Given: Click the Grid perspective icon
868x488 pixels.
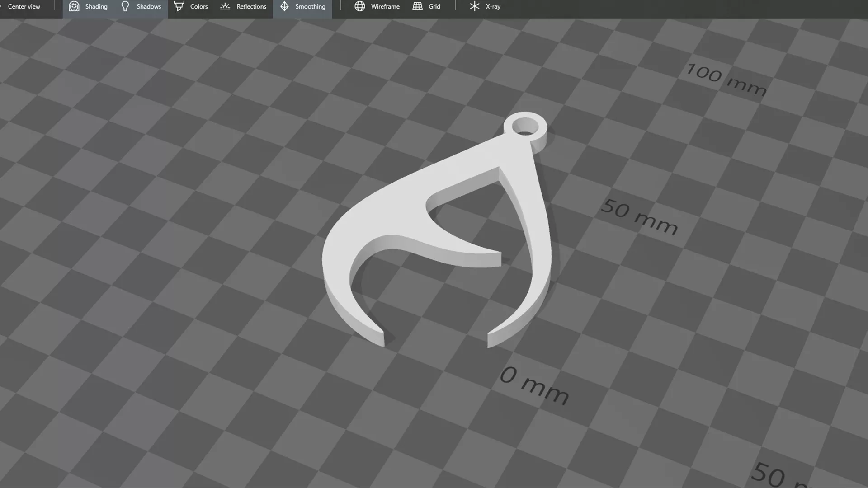Looking at the screenshot, I should tap(418, 6).
